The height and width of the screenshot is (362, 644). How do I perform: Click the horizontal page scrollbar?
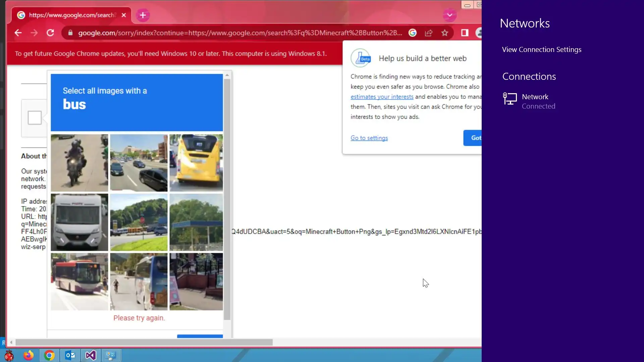(144, 342)
